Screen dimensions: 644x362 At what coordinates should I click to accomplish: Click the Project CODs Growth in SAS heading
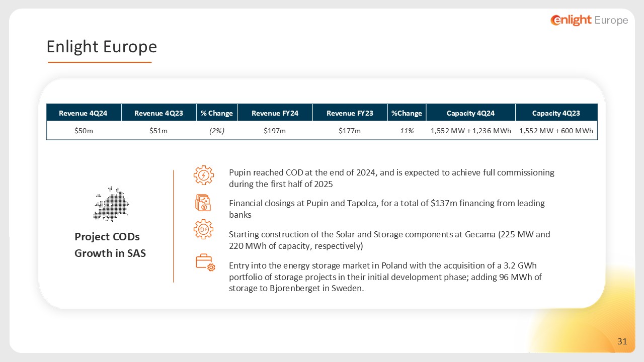[x=110, y=245]
